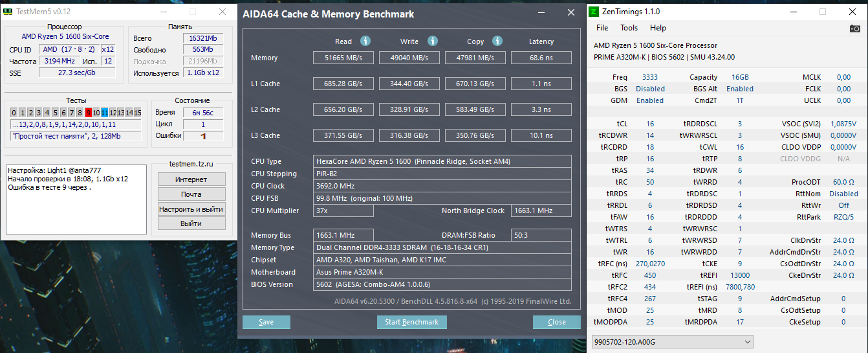Click the TestMem5 total memory 16321Mb field
The height and width of the screenshot is (353, 868).
click(x=203, y=38)
